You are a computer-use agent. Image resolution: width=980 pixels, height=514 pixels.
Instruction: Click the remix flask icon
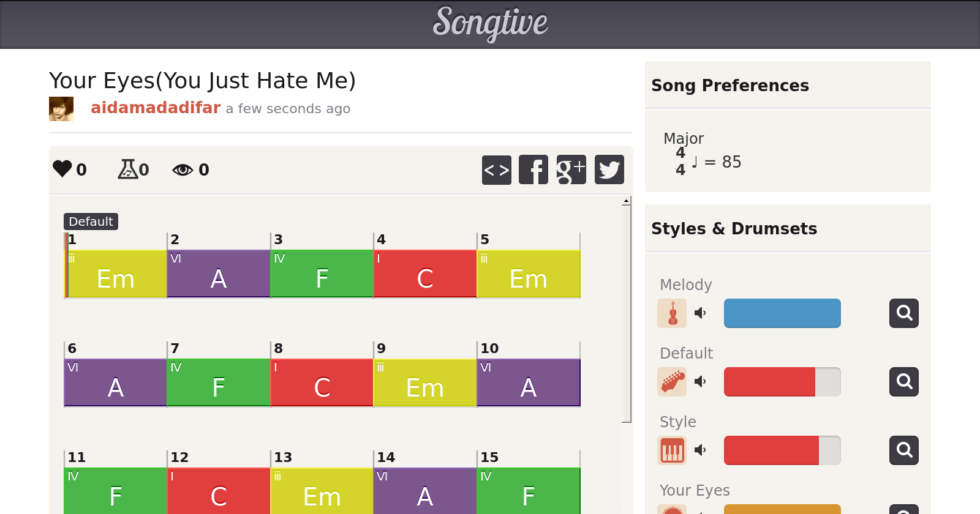[x=128, y=169]
